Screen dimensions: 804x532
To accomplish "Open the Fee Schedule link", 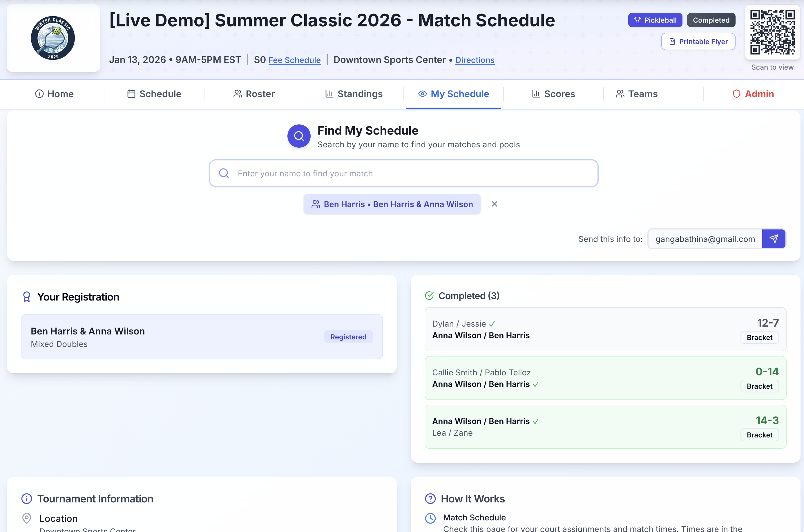I will pyautogui.click(x=294, y=60).
